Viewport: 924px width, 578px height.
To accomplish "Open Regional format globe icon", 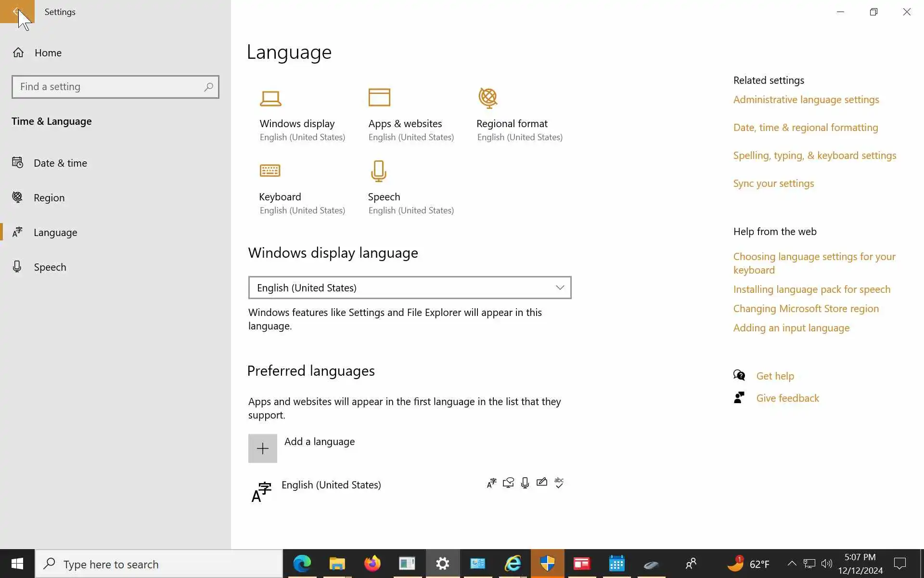I will (488, 98).
